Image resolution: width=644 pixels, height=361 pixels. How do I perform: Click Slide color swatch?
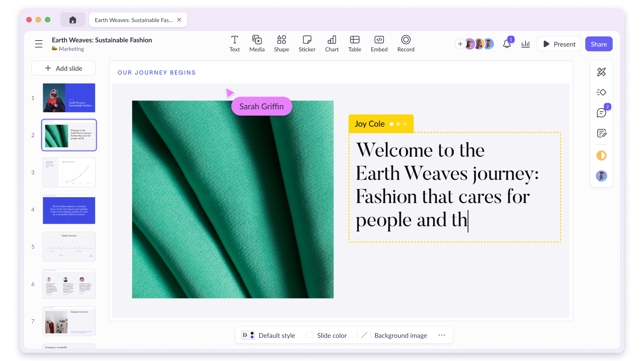click(x=310, y=335)
